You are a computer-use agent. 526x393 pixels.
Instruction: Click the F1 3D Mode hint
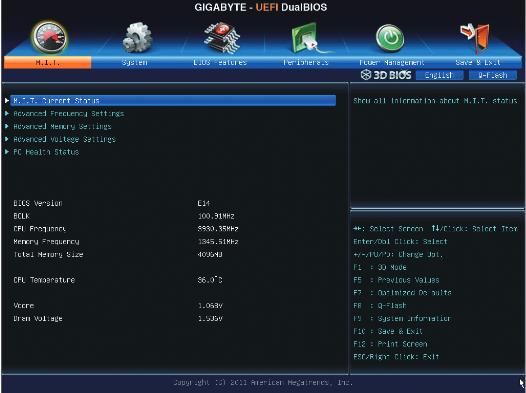(x=380, y=267)
